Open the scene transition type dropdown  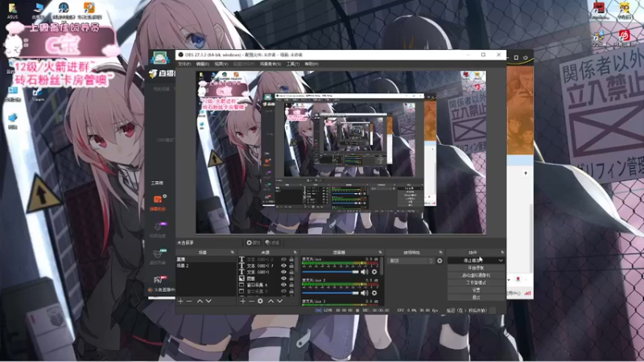[x=411, y=261]
